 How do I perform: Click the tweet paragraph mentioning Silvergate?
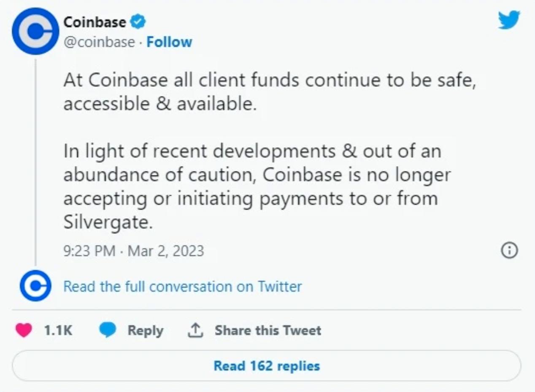(257, 187)
